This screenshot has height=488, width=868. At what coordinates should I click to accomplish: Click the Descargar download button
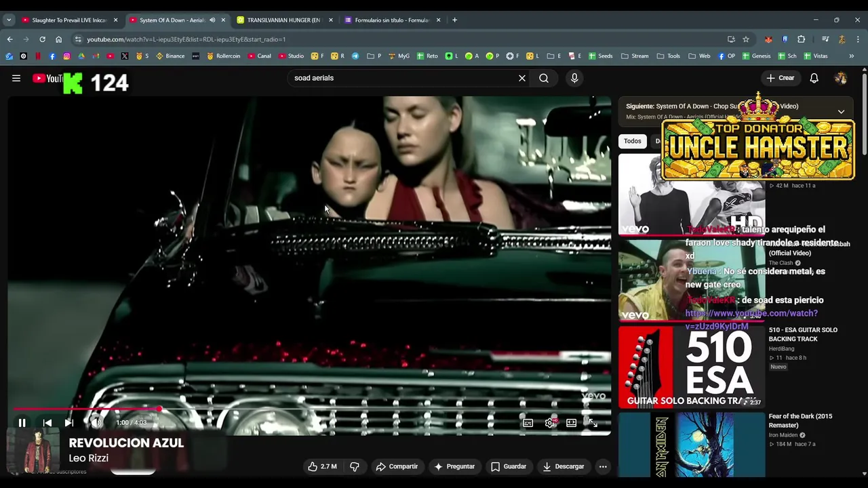click(x=563, y=466)
